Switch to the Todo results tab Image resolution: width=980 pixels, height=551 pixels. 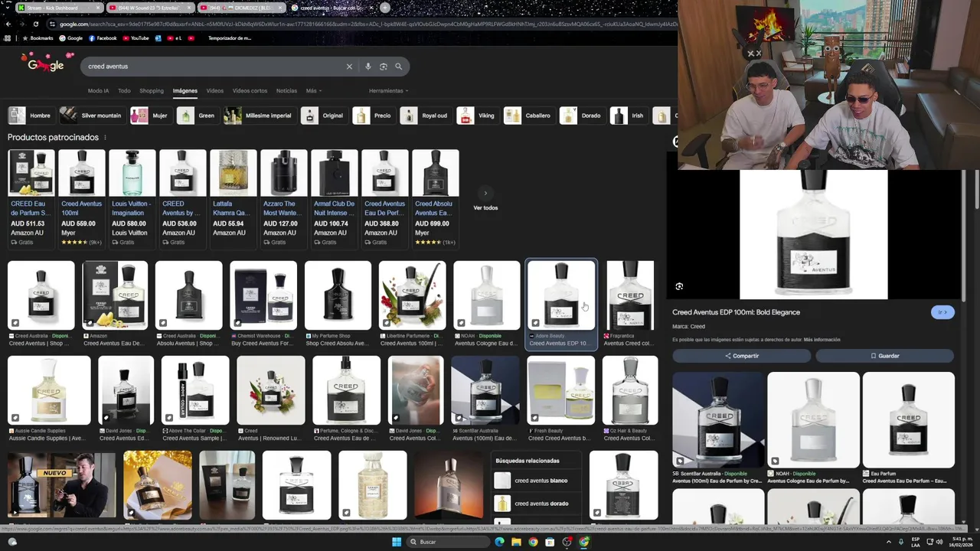(124, 91)
